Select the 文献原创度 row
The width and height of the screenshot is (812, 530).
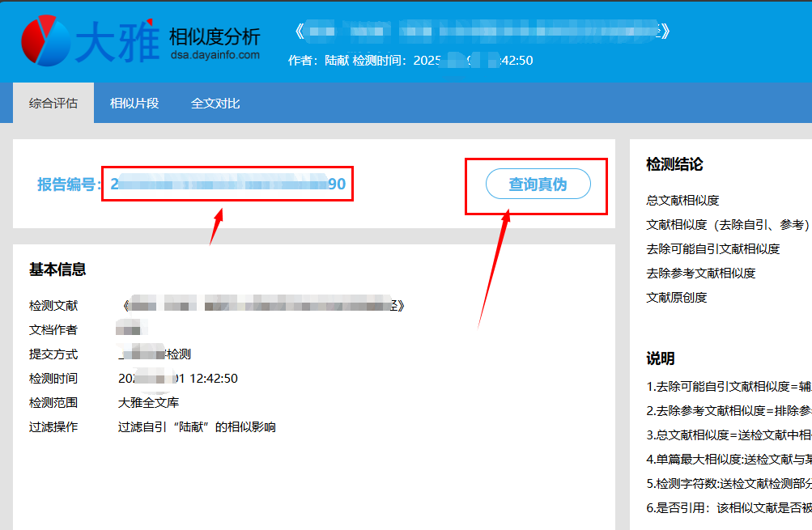(x=677, y=298)
